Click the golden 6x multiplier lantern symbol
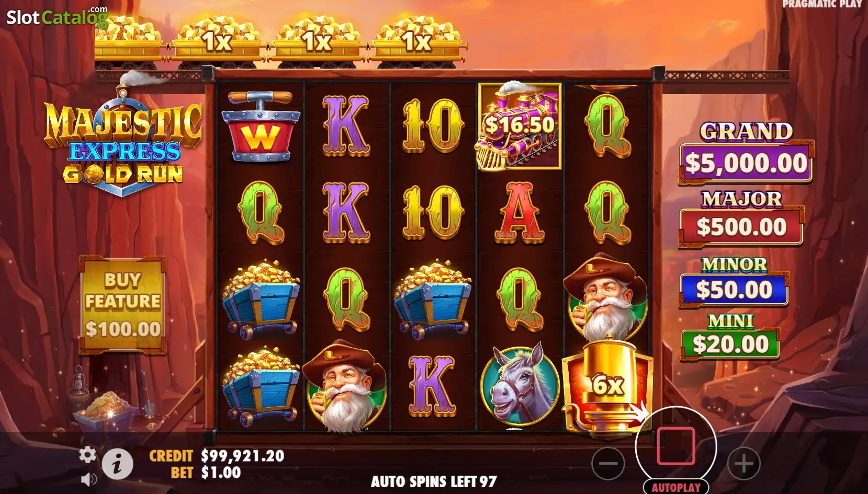868x494 pixels. pyautogui.click(x=607, y=386)
